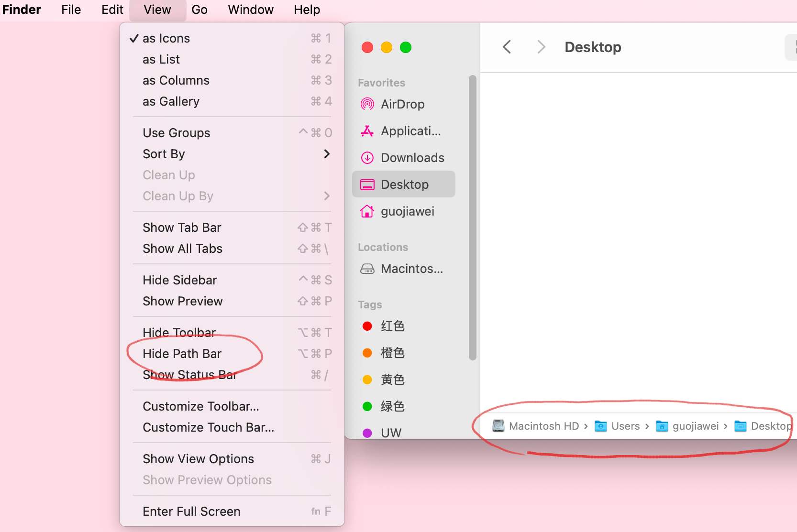Screen dimensions: 797x532
Task: Select the red 红色 tag dot
Action: tap(367, 326)
